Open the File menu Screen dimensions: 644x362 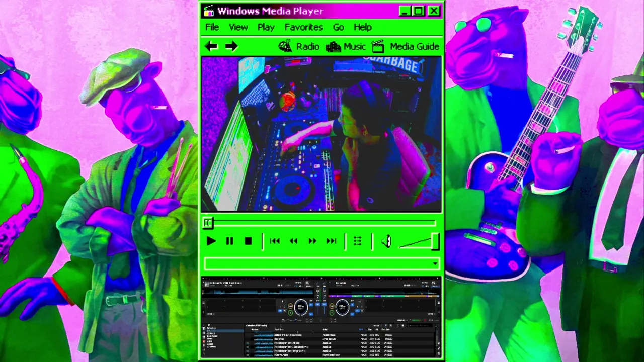[x=212, y=27]
